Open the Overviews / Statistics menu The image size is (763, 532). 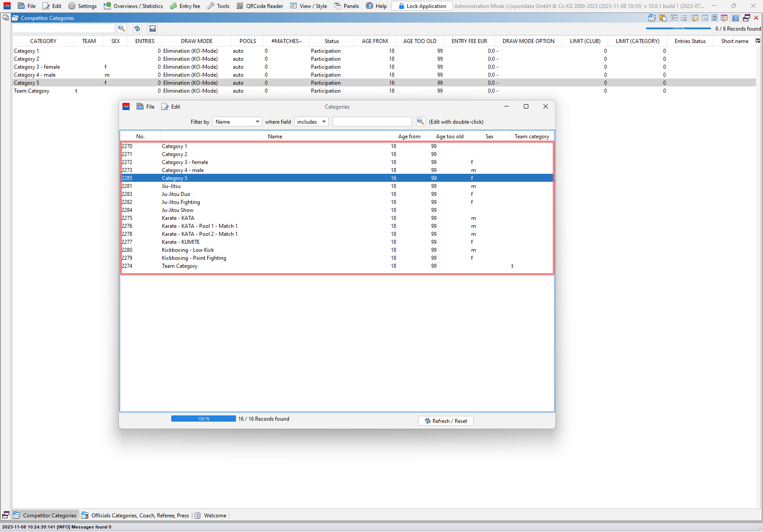click(x=134, y=6)
